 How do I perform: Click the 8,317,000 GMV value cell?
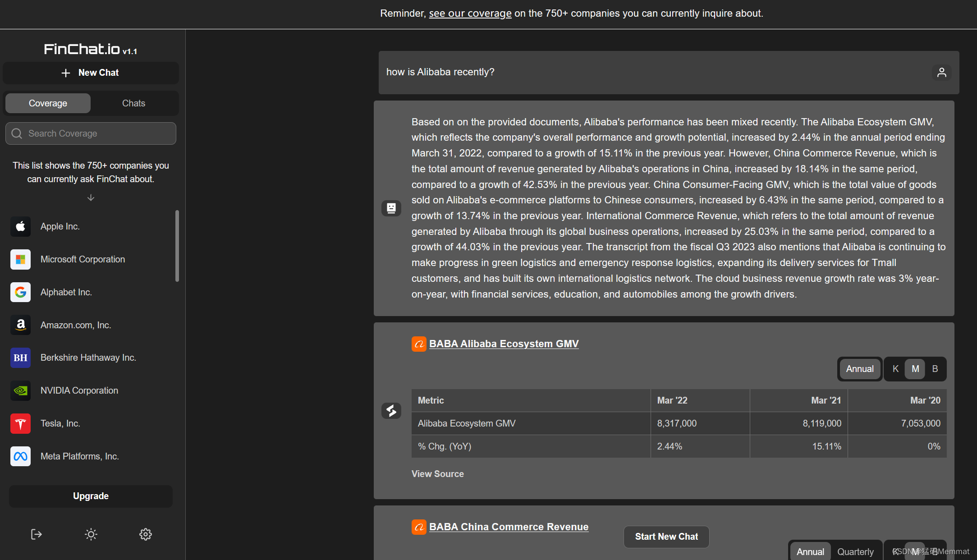click(x=700, y=423)
